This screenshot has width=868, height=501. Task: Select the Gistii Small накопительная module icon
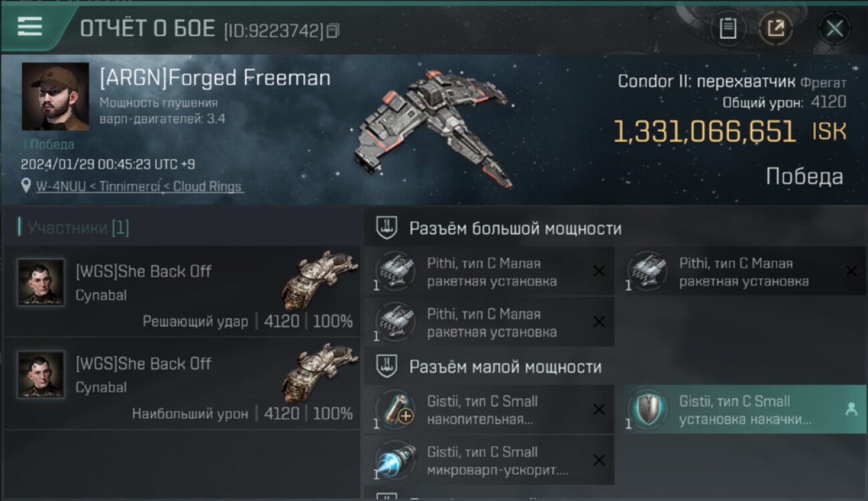395,409
